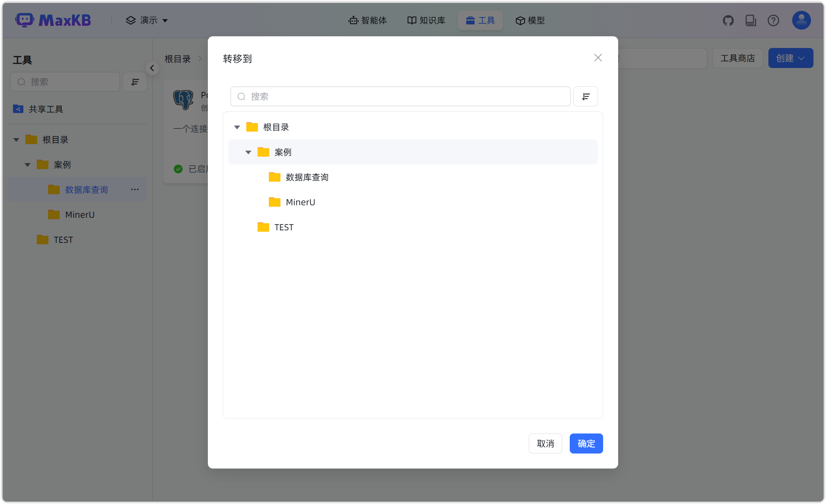The width and height of the screenshot is (826, 504).
Task: Collapse the 根目录 node in the dialog
Action: 237,127
